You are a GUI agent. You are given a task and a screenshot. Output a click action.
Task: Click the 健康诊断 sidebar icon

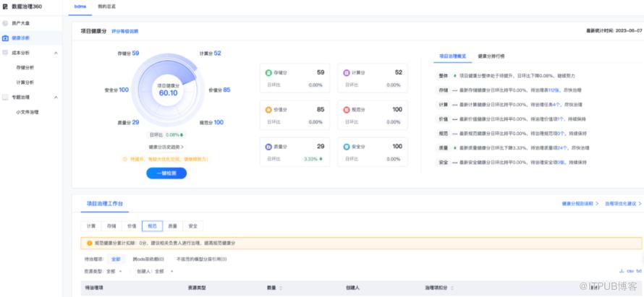click(6, 38)
